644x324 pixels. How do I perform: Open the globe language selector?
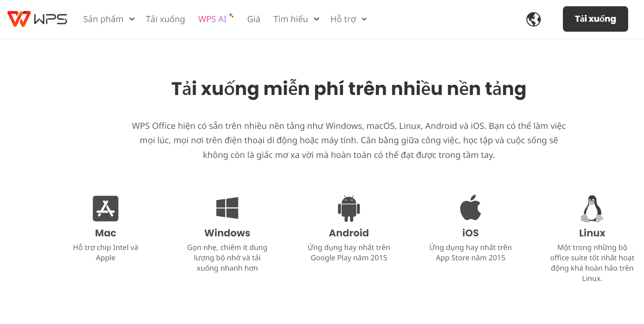tap(533, 19)
